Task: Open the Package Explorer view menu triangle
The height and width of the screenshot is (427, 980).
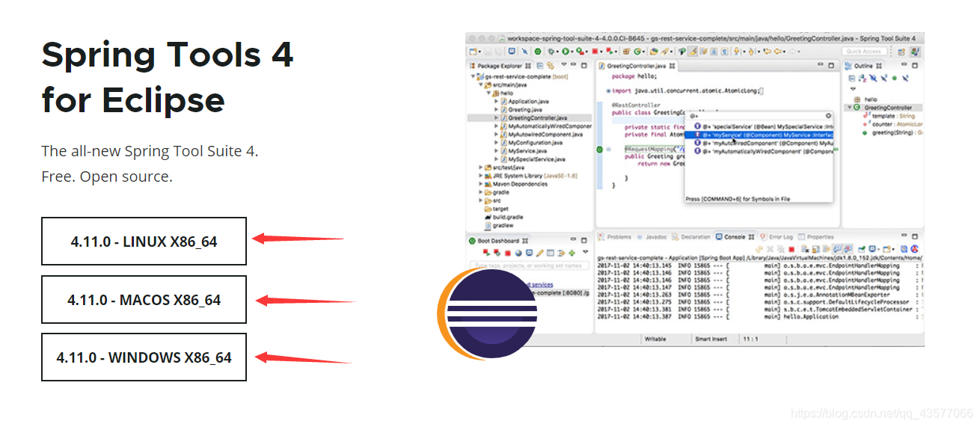Action: tap(564, 64)
